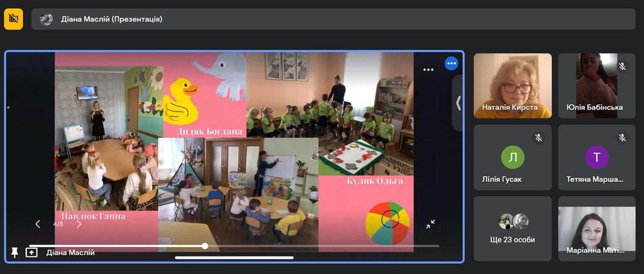The height and width of the screenshot is (274, 644).
Task: Collapse the participant panel with the side chevron
Action: [x=458, y=103]
